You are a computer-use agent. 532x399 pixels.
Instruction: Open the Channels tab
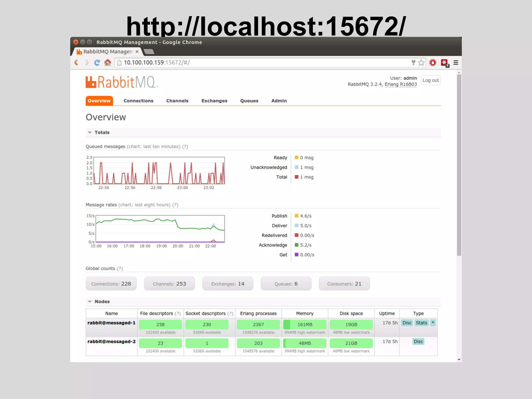(177, 101)
